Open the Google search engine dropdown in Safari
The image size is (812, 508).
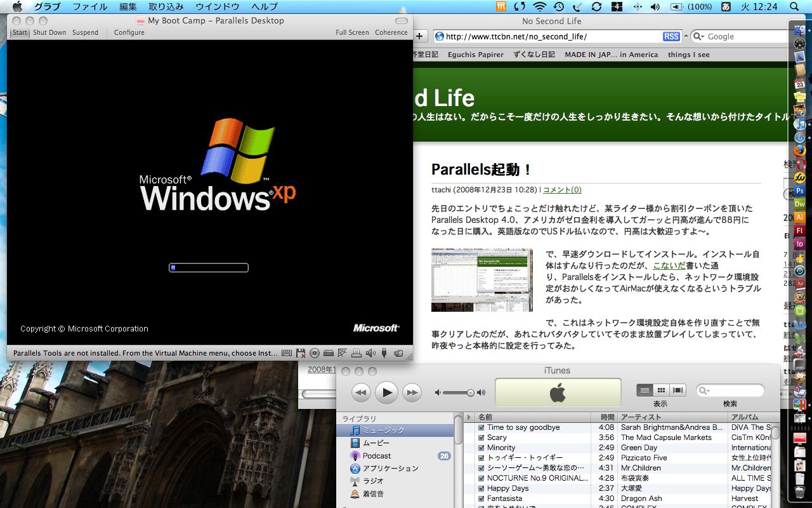[698, 37]
